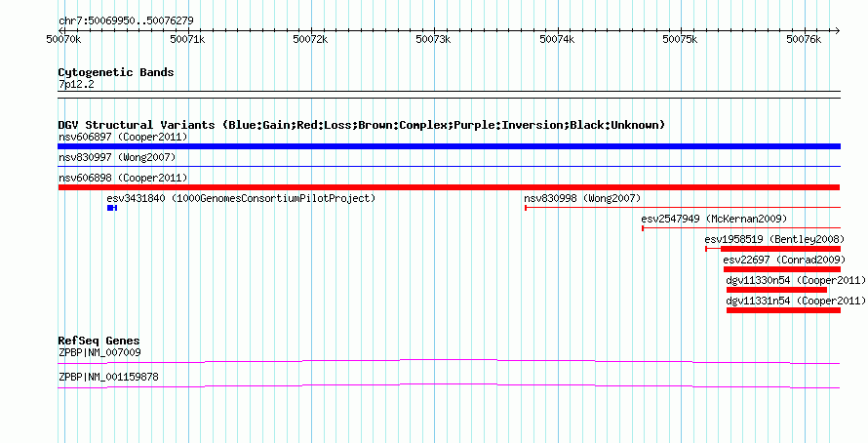Click the nsv830998 red variant line
Viewport: 868px width, 443px height.
tap(683, 208)
